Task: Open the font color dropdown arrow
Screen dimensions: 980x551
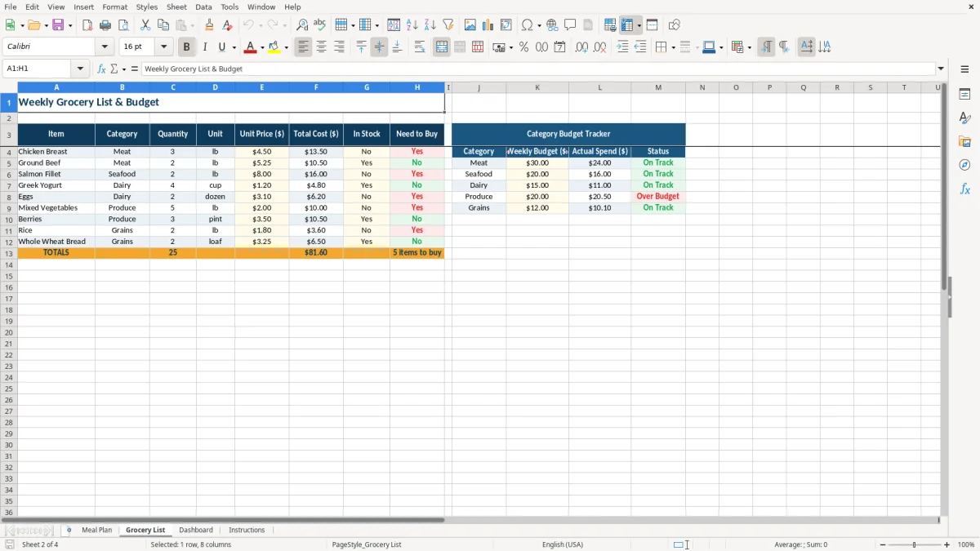Action: [x=262, y=47]
